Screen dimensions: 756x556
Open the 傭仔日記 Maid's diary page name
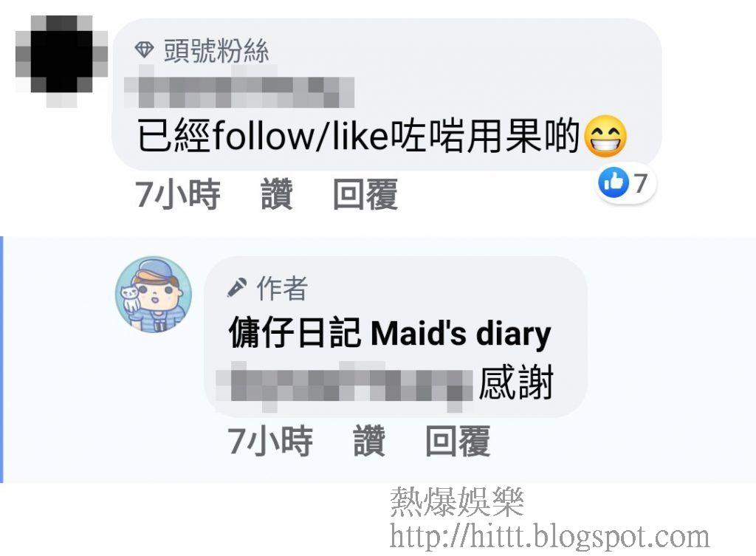click(390, 333)
